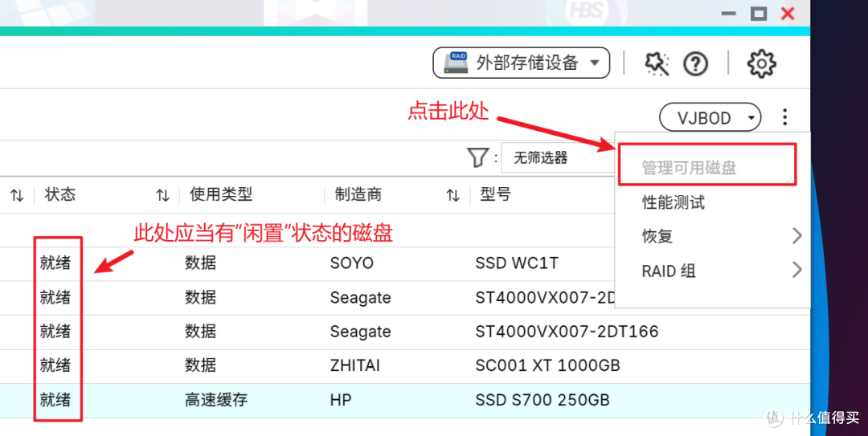Maximize the window

point(759,14)
